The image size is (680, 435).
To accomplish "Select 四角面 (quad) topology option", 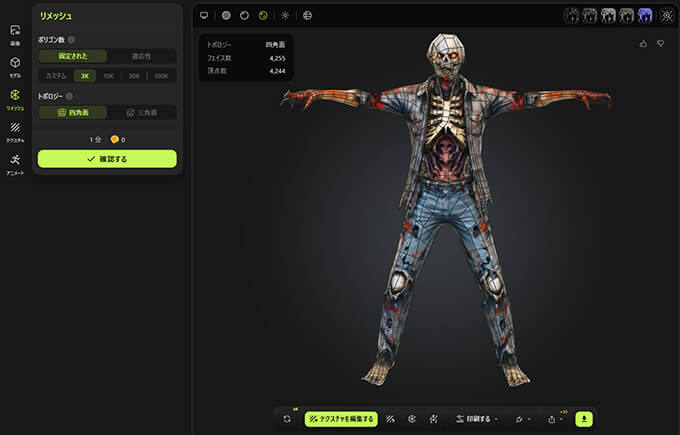I will pyautogui.click(x=73, y=113).
